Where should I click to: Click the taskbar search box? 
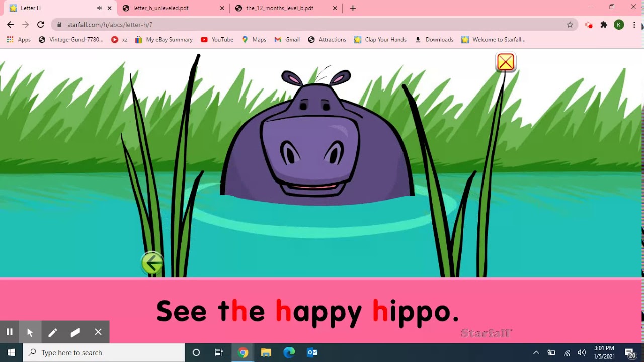(104, 352)
